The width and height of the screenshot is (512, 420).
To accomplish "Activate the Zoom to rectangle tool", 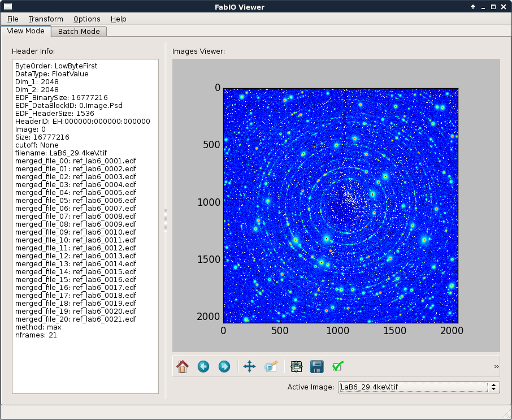I will pyautogui.click(x=271, y=367).
